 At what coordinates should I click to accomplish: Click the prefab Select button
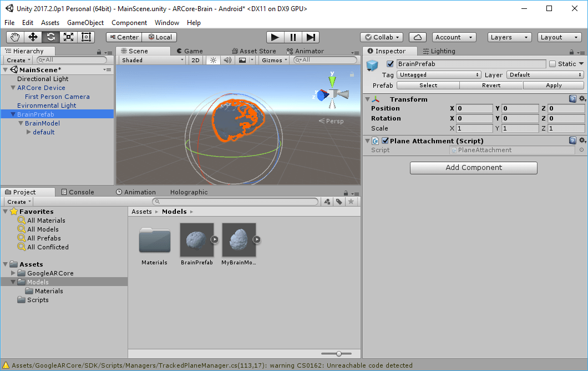point(428,85)
